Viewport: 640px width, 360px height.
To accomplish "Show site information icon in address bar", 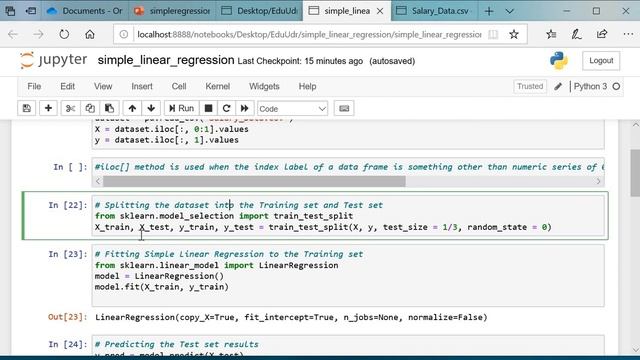I will pyautogui.click(x=124, y=35).
